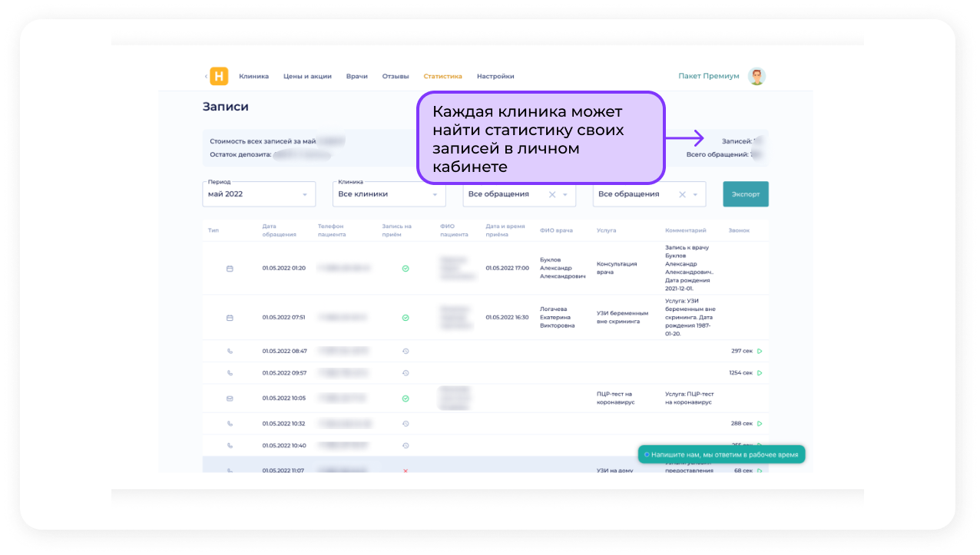
Task: Click appointment time 01.05.2022 16:30
Action: [507, 317]
